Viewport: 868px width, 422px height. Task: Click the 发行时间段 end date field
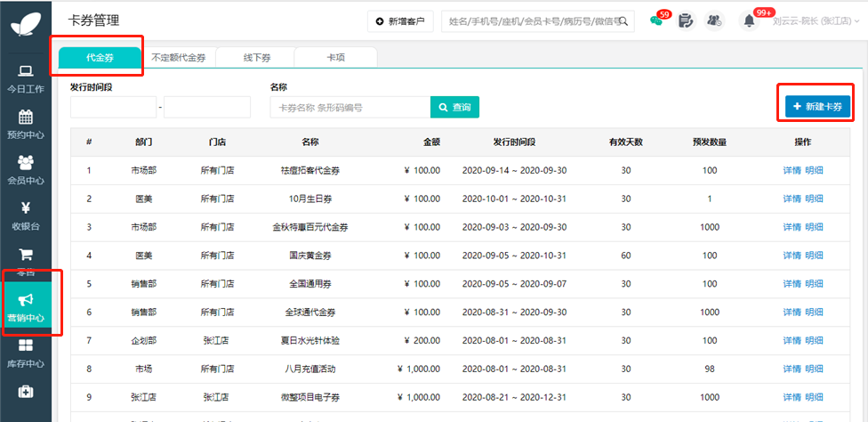(x=207, y=108)
